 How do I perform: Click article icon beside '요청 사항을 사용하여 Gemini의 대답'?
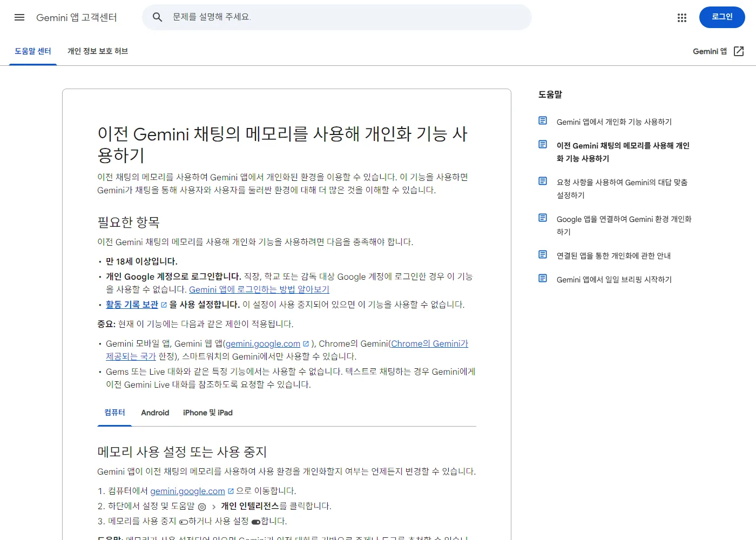(543, 181)
